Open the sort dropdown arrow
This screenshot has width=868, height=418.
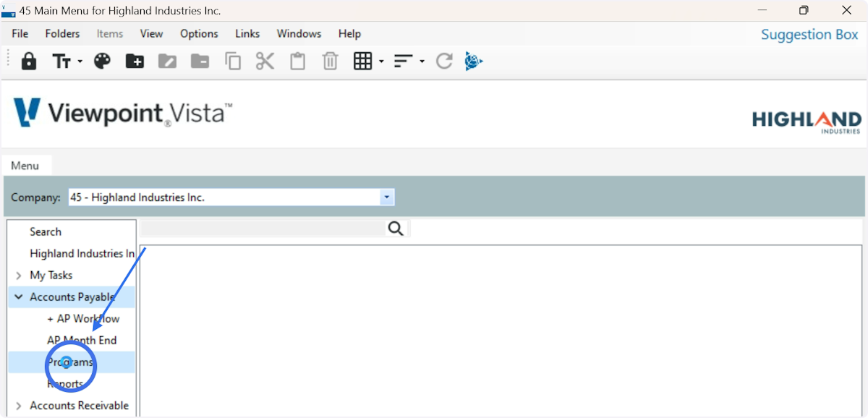(x=422, y=62)
